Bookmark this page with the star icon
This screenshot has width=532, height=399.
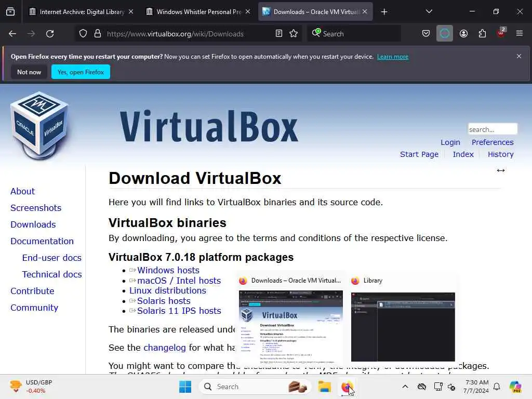pyautogui.click(x=294, y=34)
